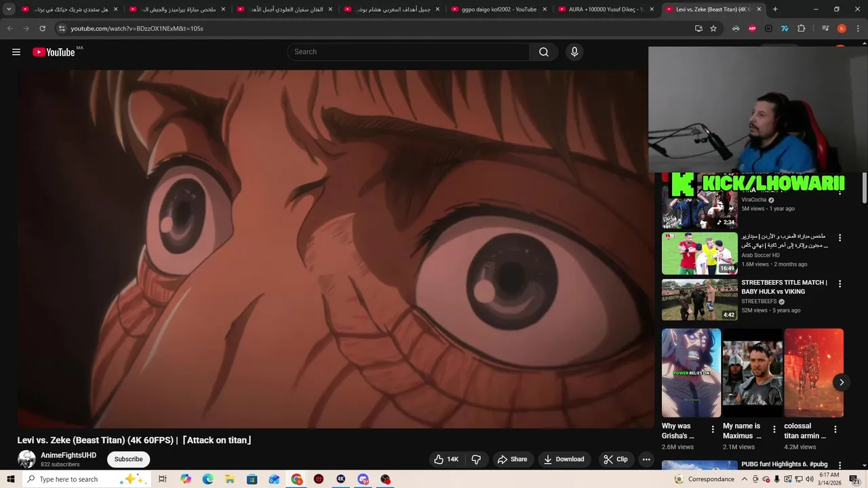The width and height of the screenshot is (868, 488).
Task: Open a new browser tab
Action: click(x=775, y=9)
